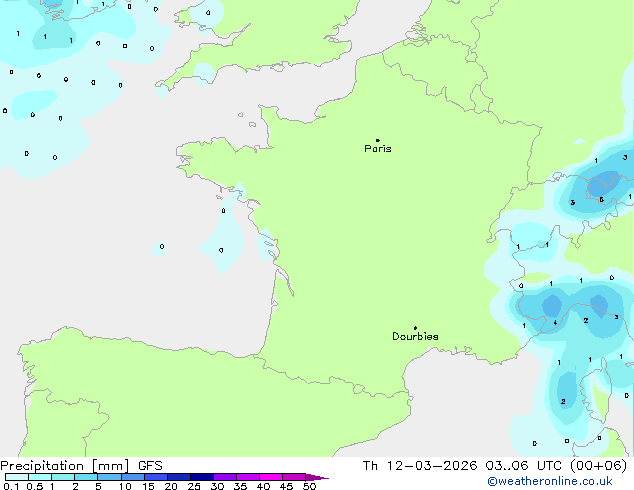Viewport: 634px width, 490px height.
Task: Click the Paris location dot marker
Action: pyautogui.click(x=378, y=140)
